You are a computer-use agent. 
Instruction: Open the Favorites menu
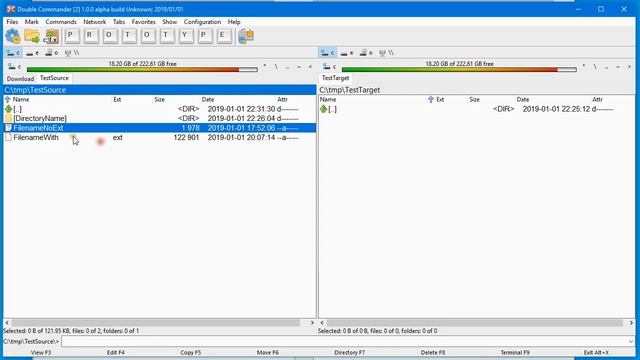click(143, 22)
